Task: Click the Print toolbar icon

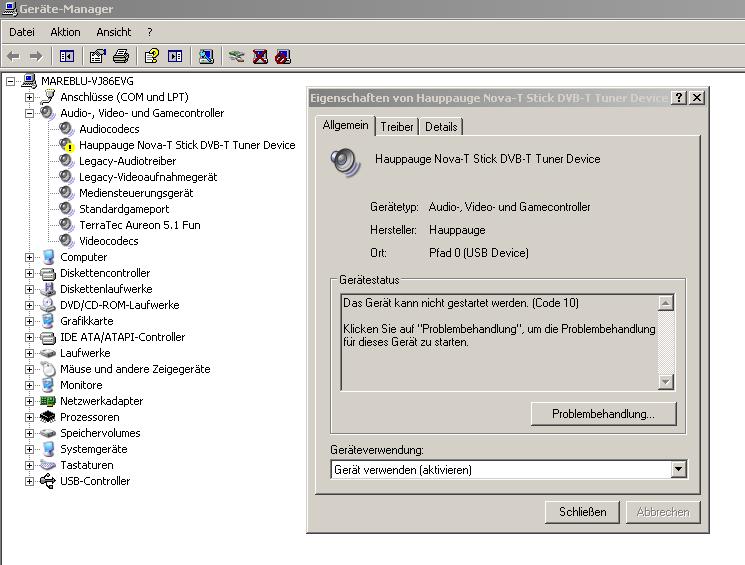Action: click(121, 57)
